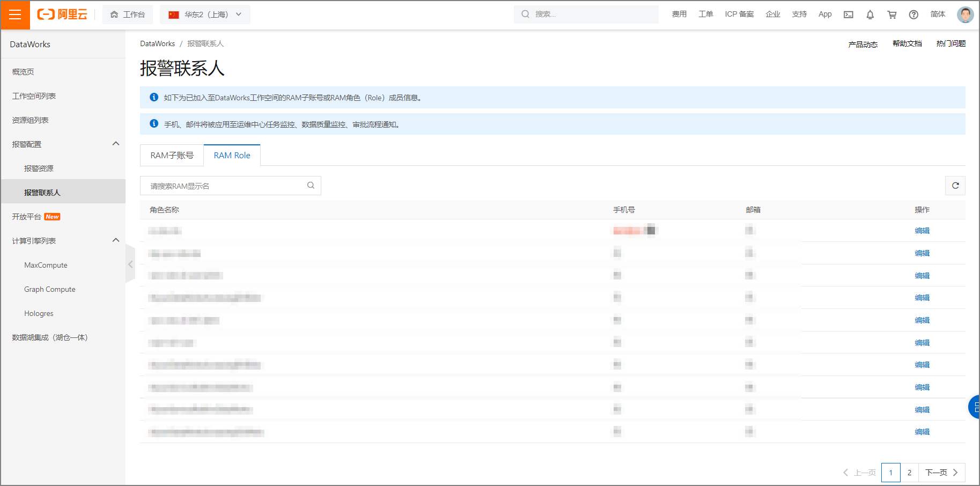Click the 手机号 column header
This screenshot has width=980, height=486.
click(x=624, y=210)
